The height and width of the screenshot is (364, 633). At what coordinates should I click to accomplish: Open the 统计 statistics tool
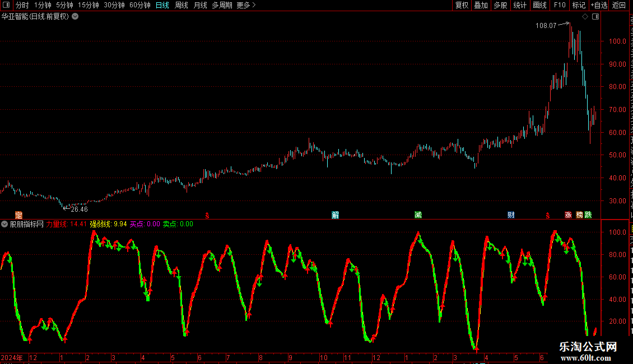(x=519, y=5)
